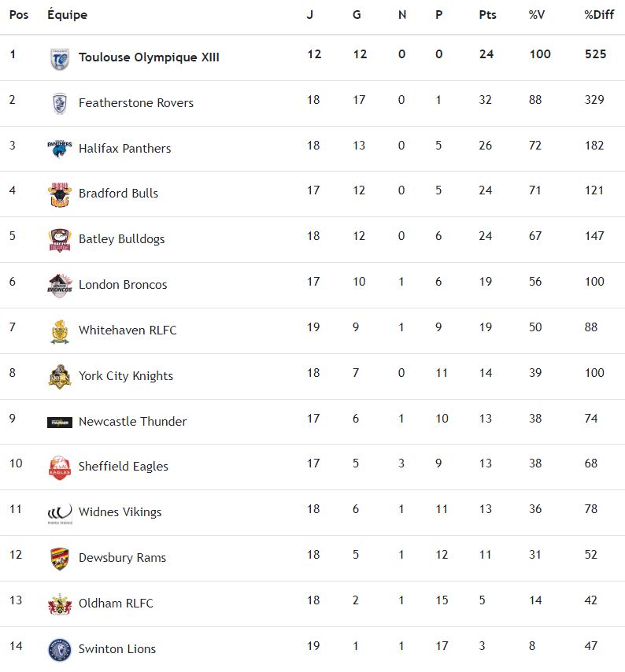This screenshot has width=625, height=672.
Task: Click the Widnes Vikings logo
Action: 60,513
